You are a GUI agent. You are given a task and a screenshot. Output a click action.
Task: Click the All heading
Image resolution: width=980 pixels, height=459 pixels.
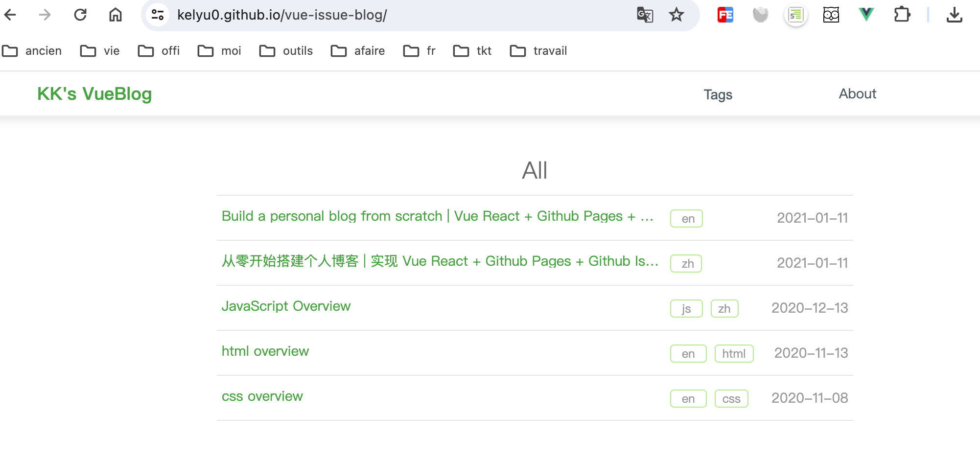[x=535, y=171]
